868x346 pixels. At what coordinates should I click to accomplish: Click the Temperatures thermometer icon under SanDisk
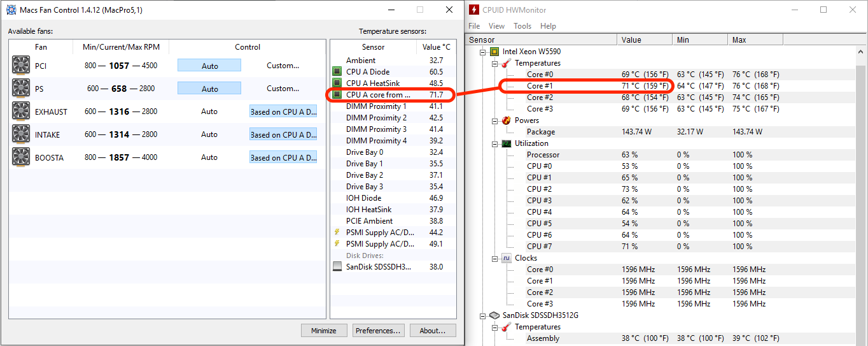coord(506,327)
